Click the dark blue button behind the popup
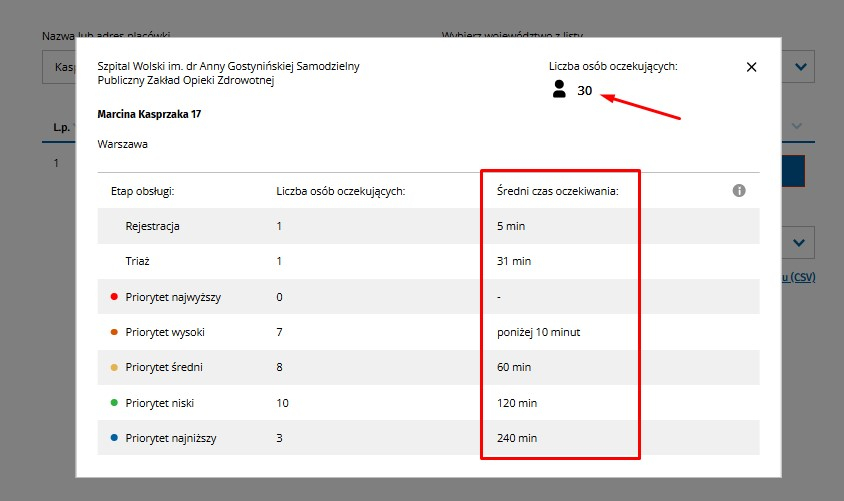This screenshot has width=844, height=501. tap(793, 171)
